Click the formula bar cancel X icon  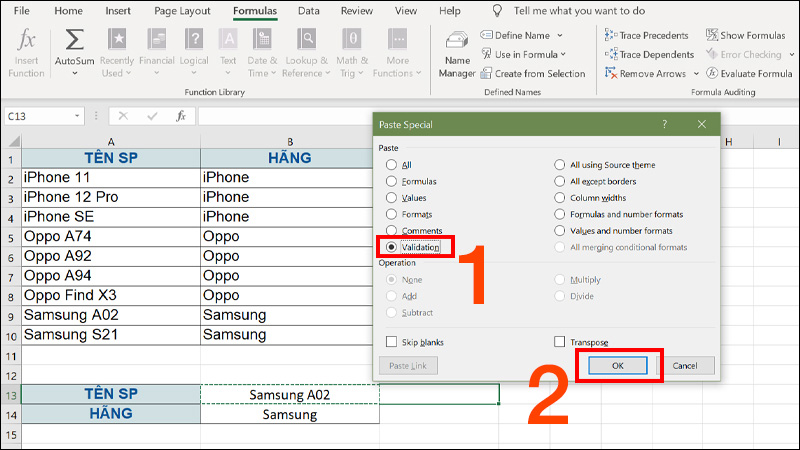[x=123, y=116]
